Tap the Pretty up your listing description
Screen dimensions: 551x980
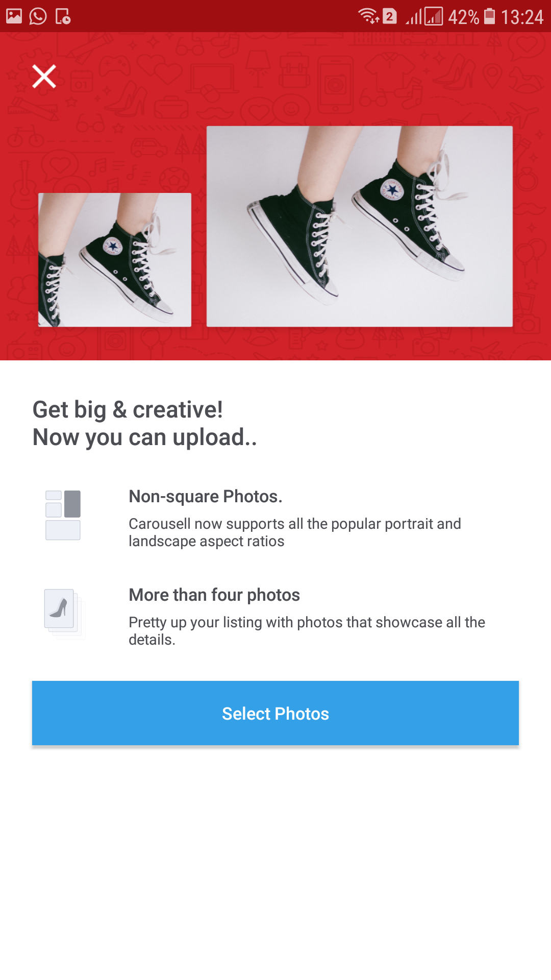point(307,631)
